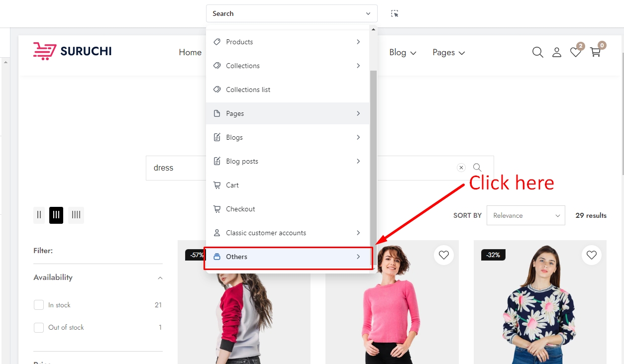Click the inspector selection icon beside Search dropdown
Image resolution: width=624 pixels, height=364 pixels.
pos(395,13)
